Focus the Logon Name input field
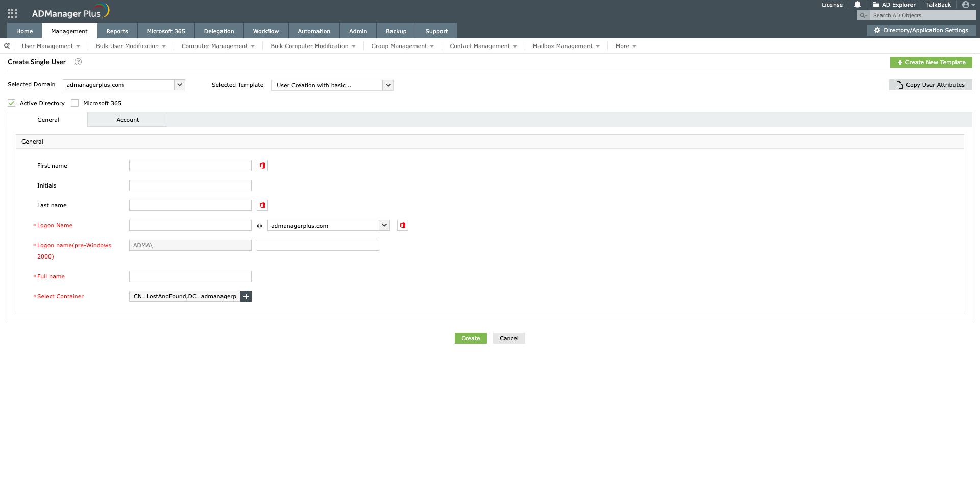980x492 pixels. pos(190,225)
